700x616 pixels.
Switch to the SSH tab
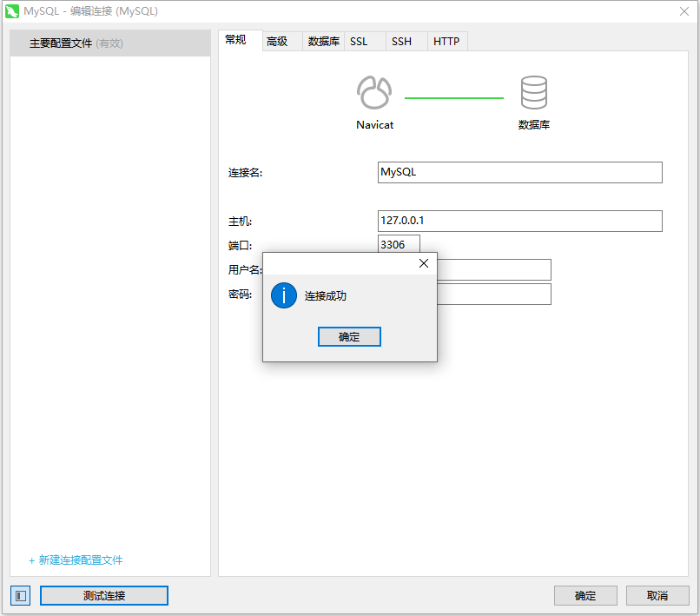[400, 40]
